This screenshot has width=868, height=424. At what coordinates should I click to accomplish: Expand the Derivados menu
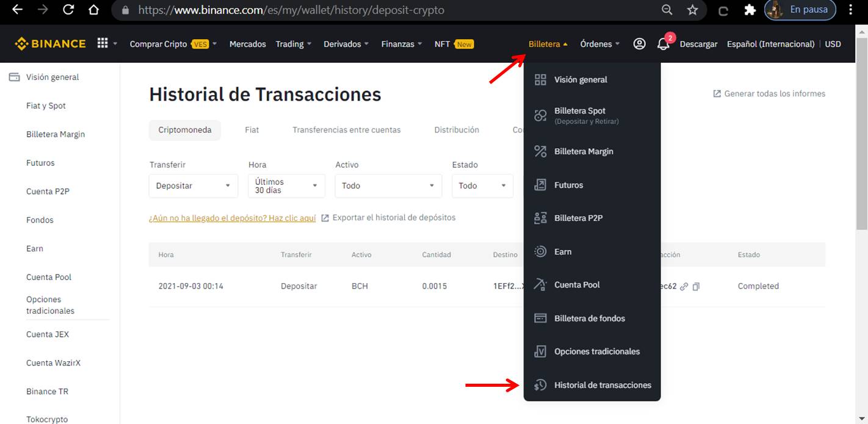coord(346,44)
